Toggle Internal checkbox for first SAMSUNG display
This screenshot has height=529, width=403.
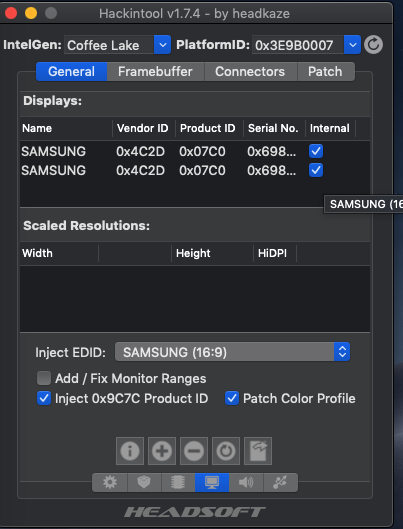(x=316, y=151)
